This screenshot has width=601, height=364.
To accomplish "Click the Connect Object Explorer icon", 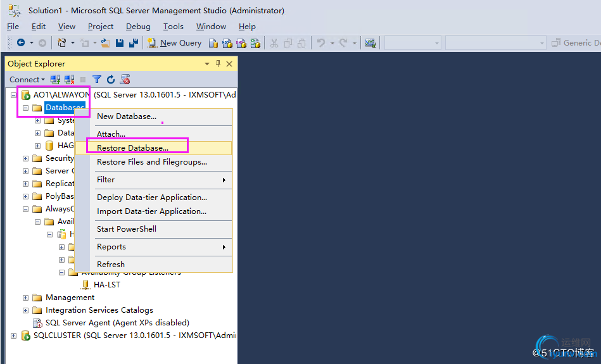I will 55,79.
